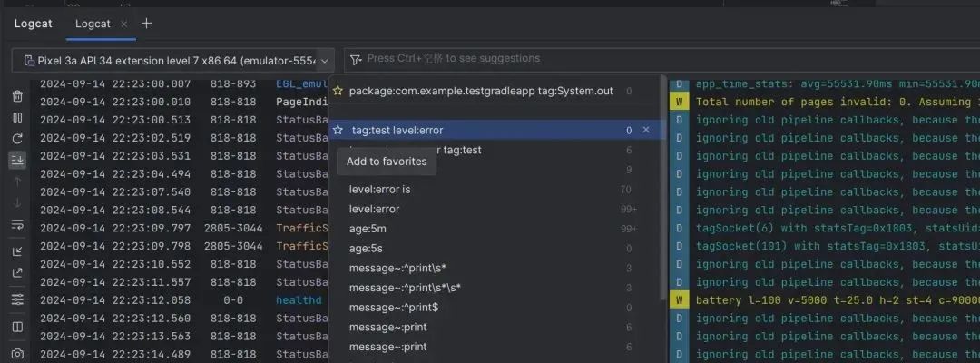The width and height of the screenshot is (980, 363).
Task: Click the Next occurrence down arrow
Action: pos(17,202)
